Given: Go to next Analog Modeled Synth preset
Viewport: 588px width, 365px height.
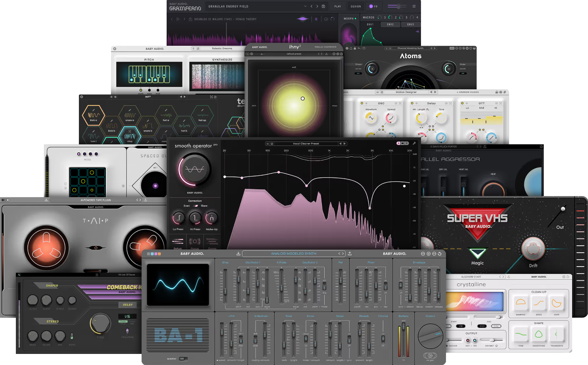Looking at the screenshot, I should coord(343,254).
